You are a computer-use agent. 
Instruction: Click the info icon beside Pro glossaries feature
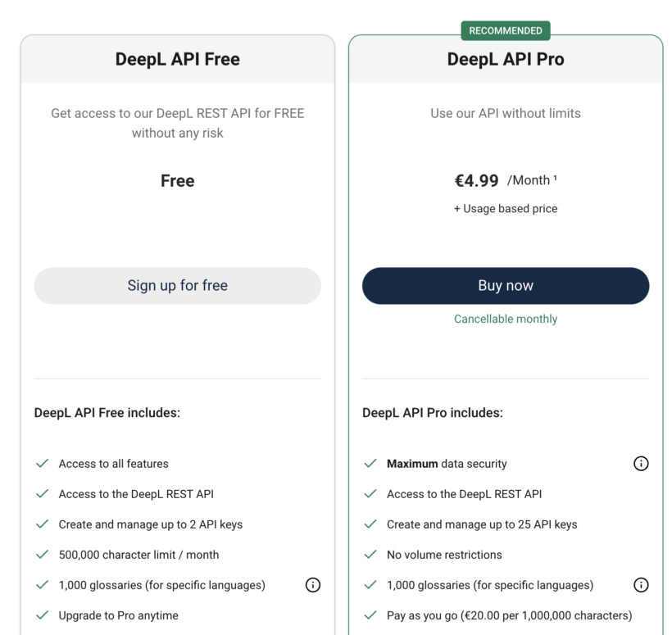coord(641,585)
